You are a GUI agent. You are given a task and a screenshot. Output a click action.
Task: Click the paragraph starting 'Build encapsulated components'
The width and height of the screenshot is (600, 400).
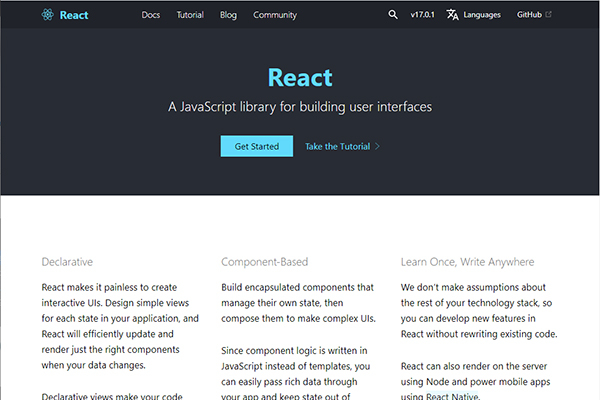point(298,303)
